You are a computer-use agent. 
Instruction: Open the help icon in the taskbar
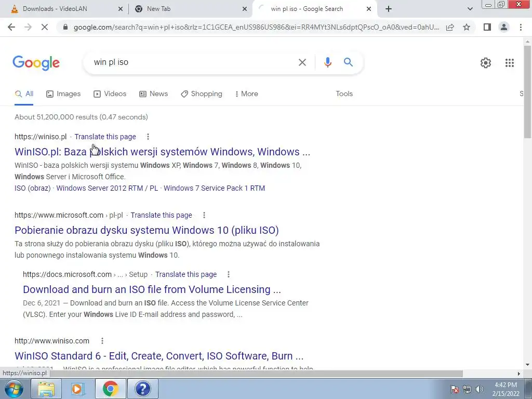click(143, 389)
